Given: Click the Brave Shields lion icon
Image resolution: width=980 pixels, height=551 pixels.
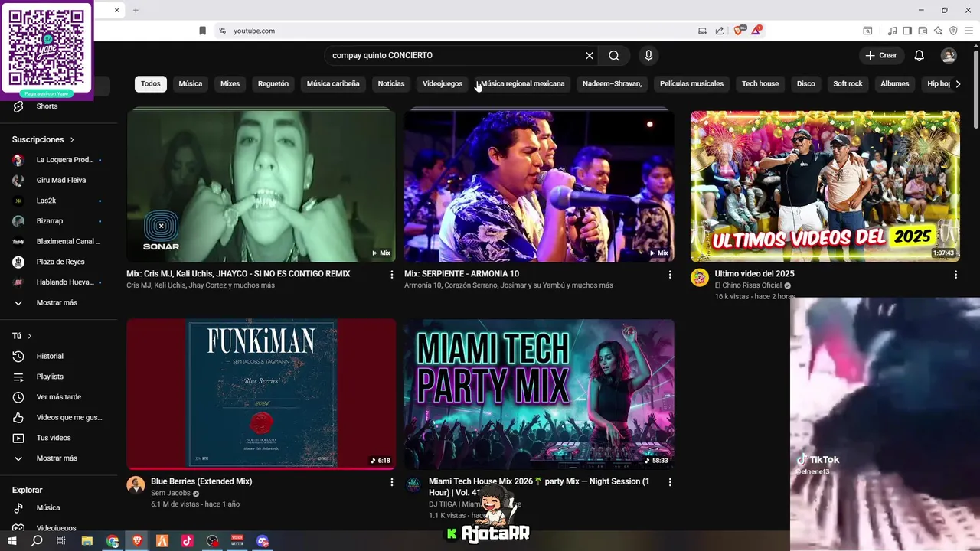Looking at the screenshot, I should [739, 31].
